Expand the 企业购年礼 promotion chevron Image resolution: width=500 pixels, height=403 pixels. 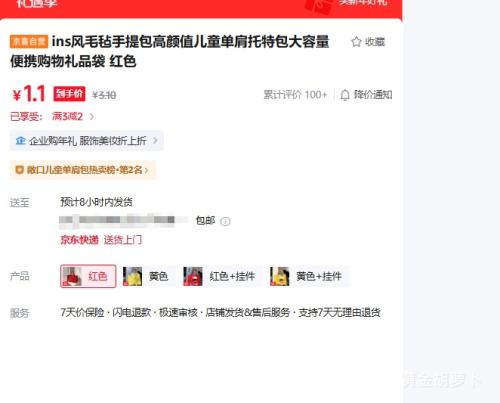[x=155, y=141]
